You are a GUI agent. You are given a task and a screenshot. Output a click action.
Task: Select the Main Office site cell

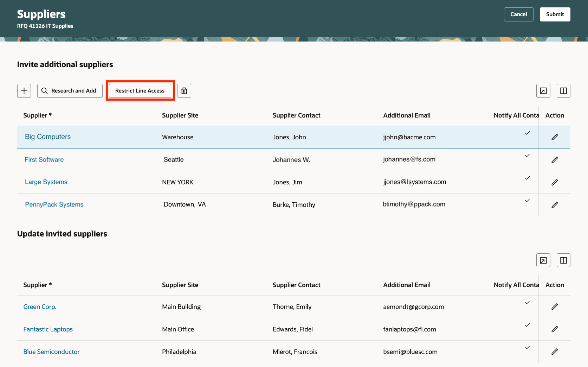[x=178, y=329]
